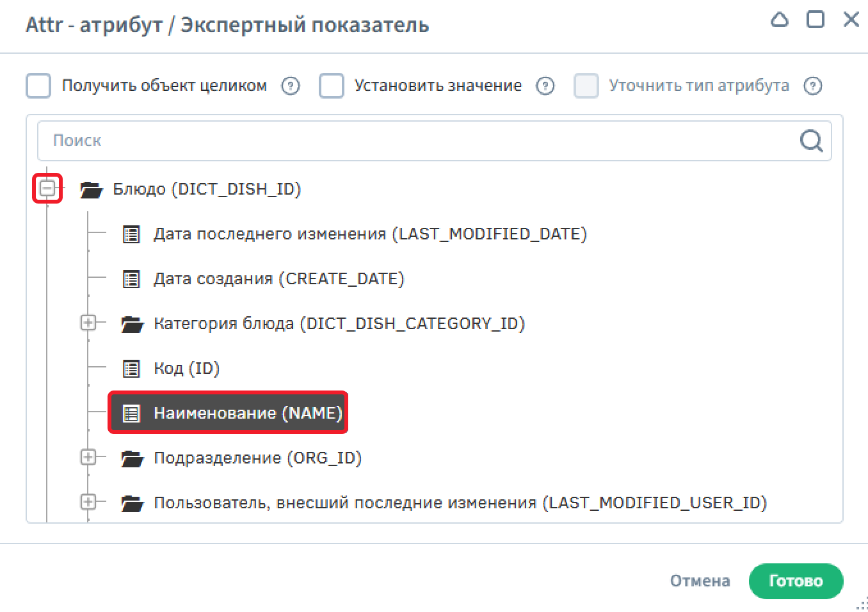
Task: Check the Установить значение checkbox
Action: (x=332, y=86)
